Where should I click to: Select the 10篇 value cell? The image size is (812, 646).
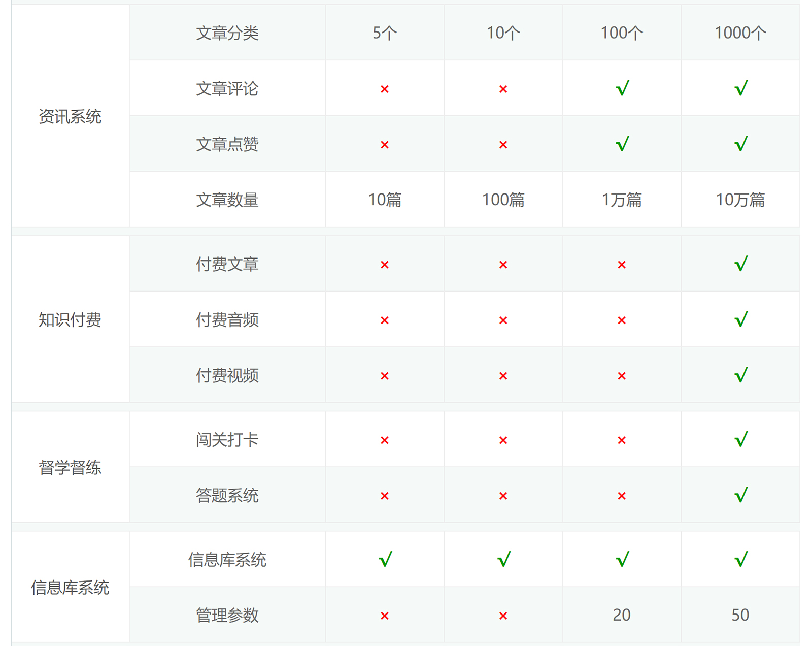(385, 200)
